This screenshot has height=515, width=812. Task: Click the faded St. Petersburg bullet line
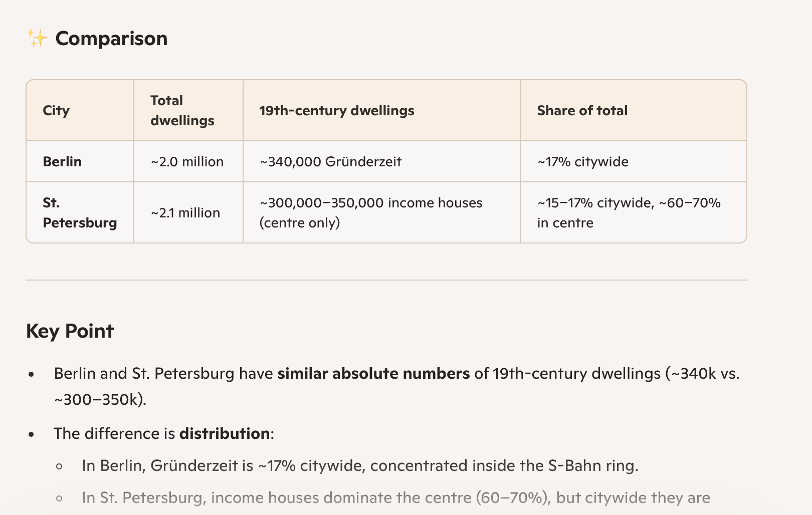pos(395,498)
